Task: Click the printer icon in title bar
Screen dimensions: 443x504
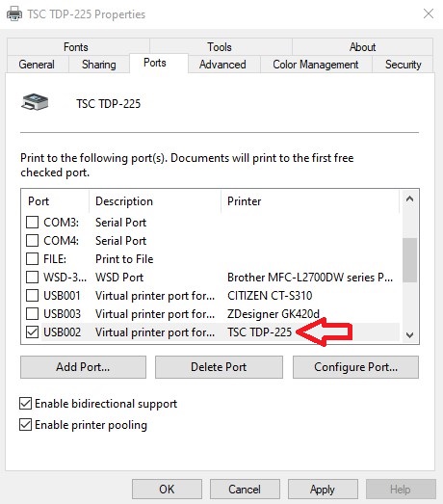Action: coord(14,14)
